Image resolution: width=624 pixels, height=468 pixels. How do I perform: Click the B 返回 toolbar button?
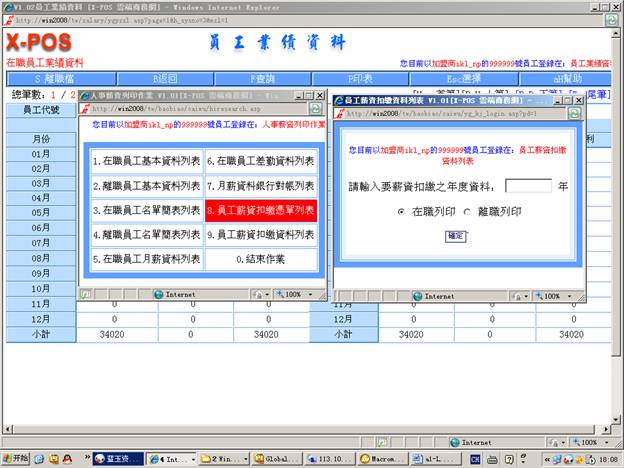164,78
